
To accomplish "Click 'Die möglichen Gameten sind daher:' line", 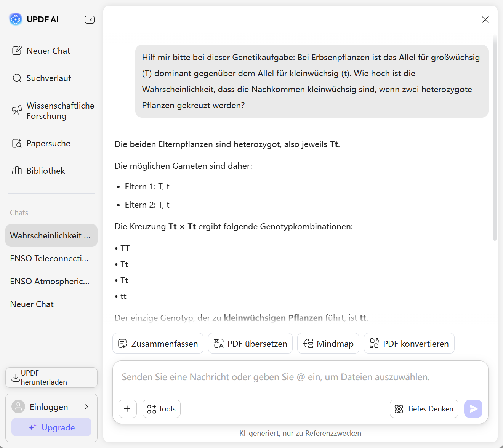I will click(183, 166).
